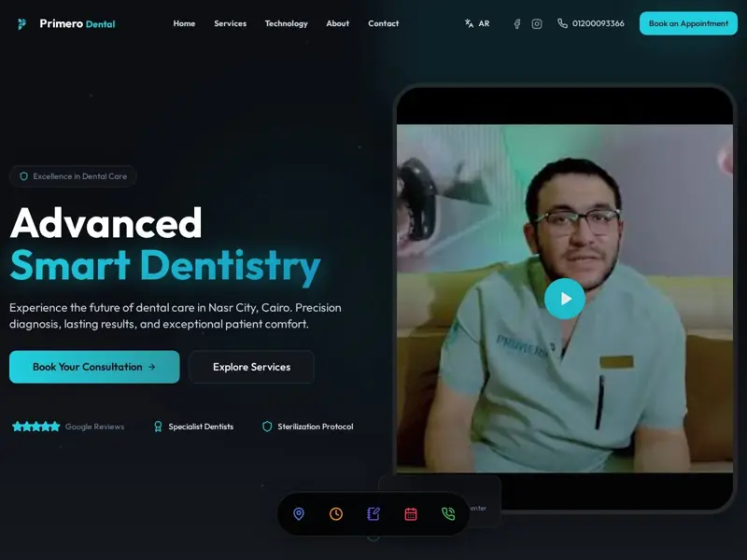
Task: Call the number 01200093366
Action: [x=598, y=23]
